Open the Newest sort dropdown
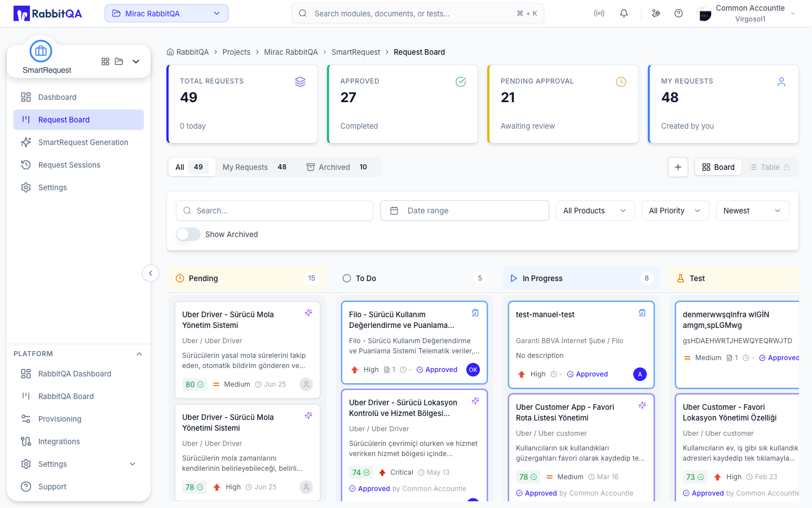812x508 pixels. point(752,211)
